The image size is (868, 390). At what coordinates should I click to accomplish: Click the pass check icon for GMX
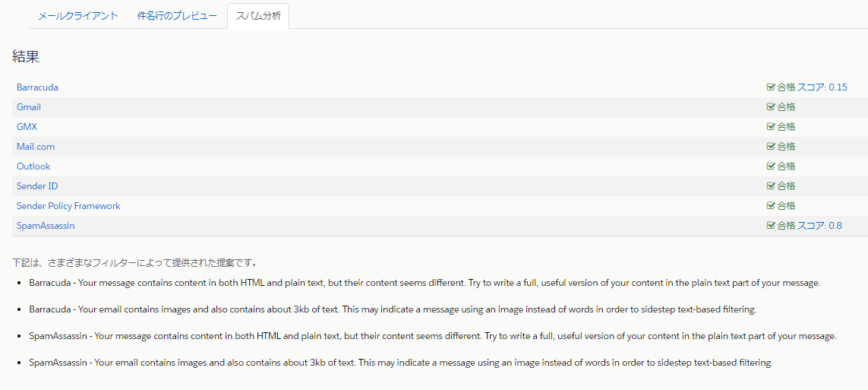[x=771, y=127]
